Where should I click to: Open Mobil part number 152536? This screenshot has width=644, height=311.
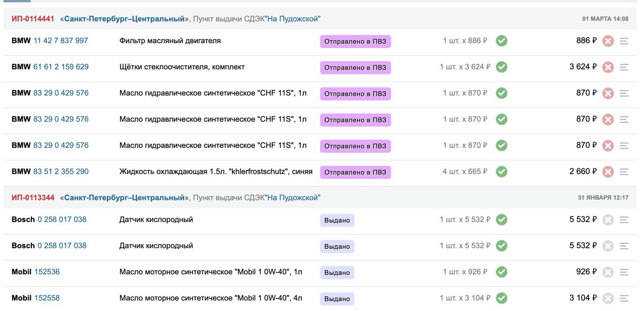tap(47, 272)
